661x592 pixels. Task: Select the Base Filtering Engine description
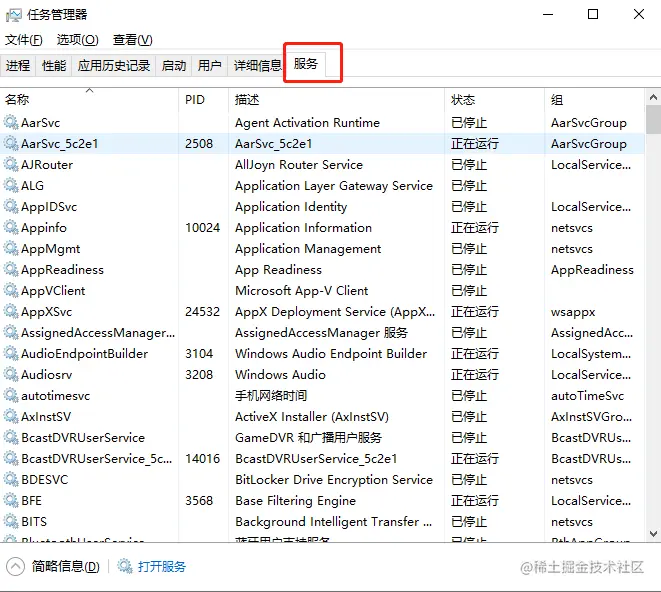(x=296, y=501)
